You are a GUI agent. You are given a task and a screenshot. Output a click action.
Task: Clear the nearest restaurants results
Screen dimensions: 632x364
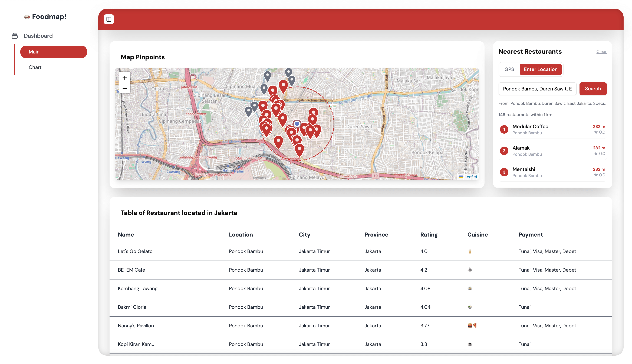(601, 52)
